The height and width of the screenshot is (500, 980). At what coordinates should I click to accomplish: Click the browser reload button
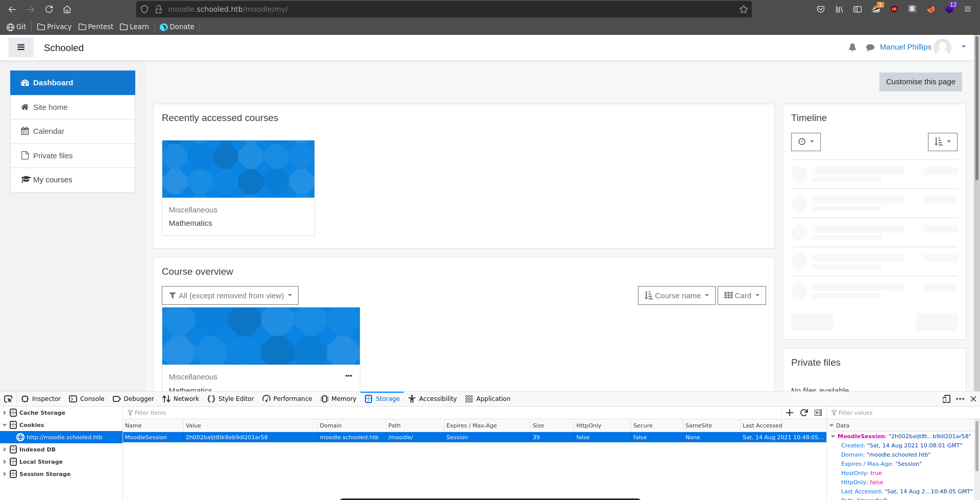click(x=49, y=9)
